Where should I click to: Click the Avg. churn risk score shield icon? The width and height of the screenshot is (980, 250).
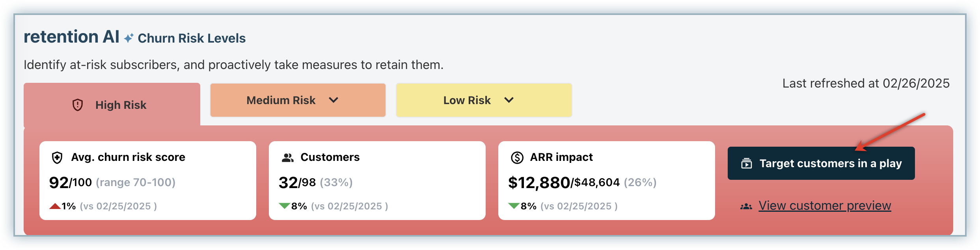[57, 158]
